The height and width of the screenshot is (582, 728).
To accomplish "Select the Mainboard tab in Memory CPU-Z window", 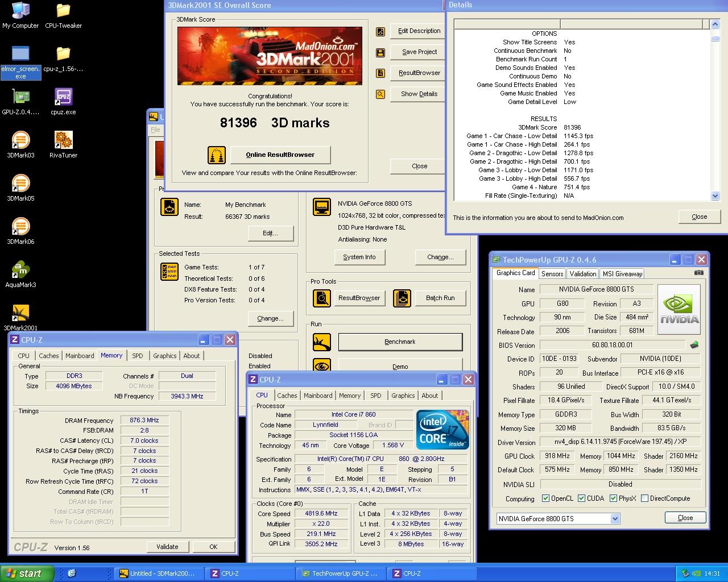I will (80, 356).
